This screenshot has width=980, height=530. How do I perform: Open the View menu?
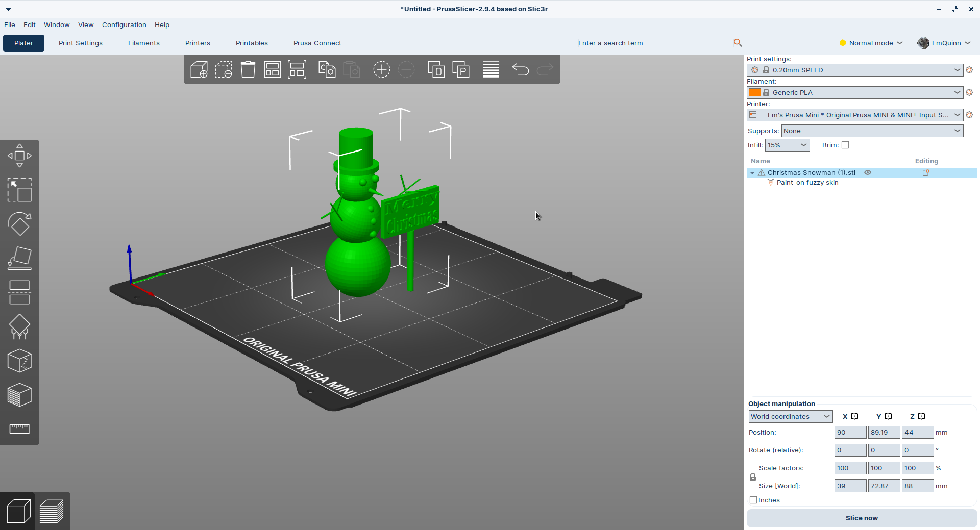(86, 24)
